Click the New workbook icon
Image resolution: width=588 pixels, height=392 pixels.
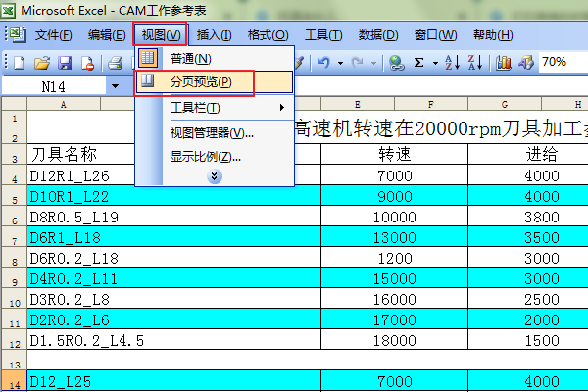pyautogui.click(x=19, y=63)
